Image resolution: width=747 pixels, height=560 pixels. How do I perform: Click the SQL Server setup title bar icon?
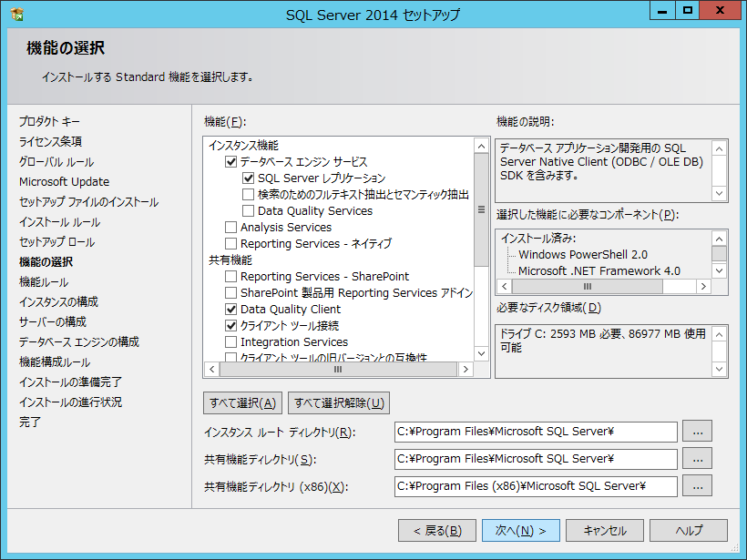[17, 15]
